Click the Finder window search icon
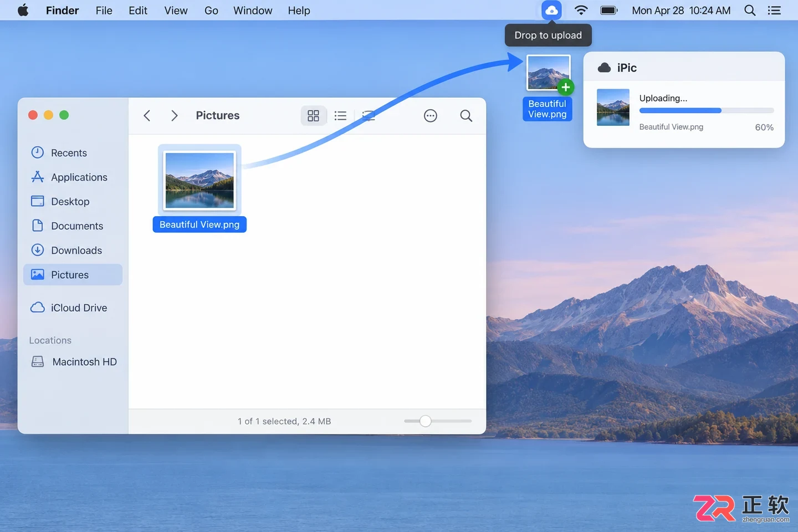 (466, 115)
